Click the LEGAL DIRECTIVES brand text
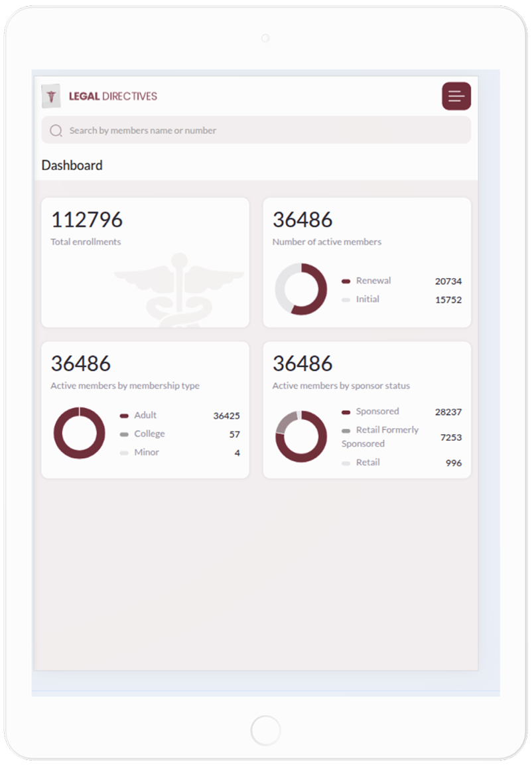Screen dimensions: 532x766 [113, 96]
